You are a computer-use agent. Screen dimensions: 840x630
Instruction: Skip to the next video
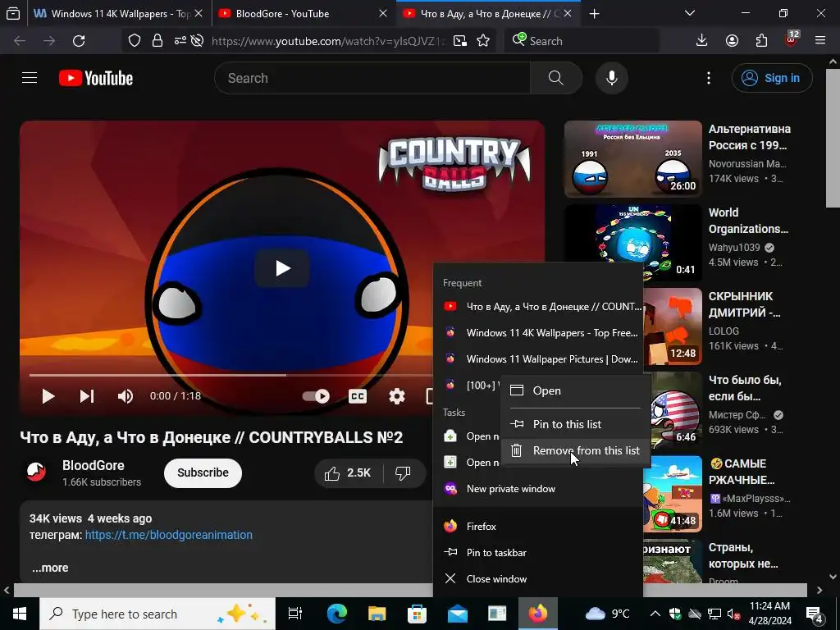pos(87,396)
